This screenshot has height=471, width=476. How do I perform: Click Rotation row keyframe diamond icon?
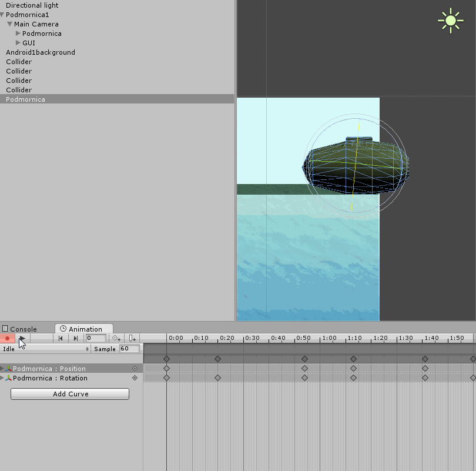(x=135, y=378)
